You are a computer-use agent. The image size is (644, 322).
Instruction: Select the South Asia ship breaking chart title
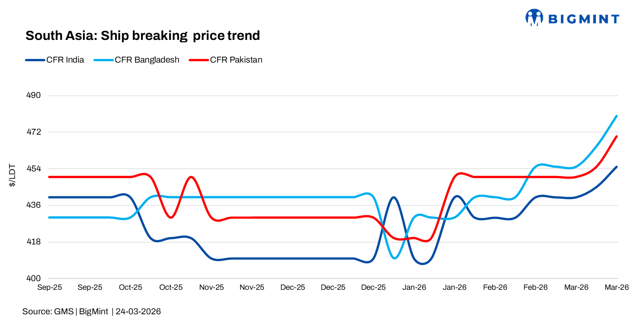point(142,35)
